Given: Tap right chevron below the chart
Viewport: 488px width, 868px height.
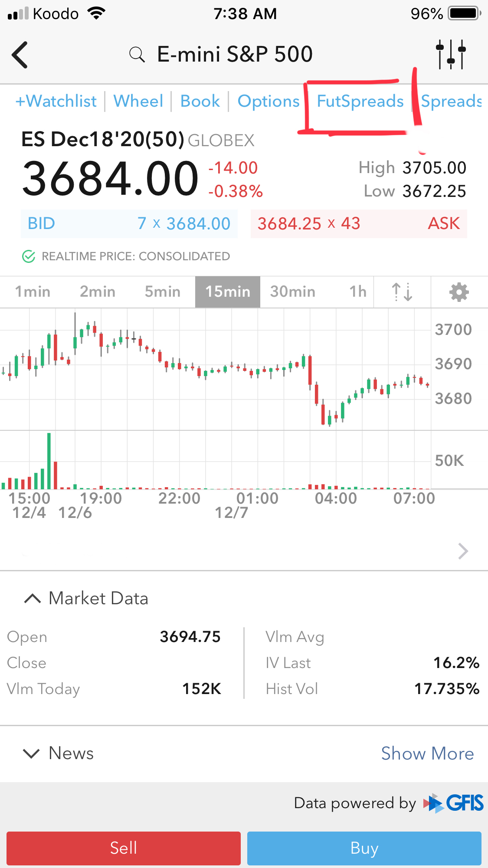Looking at the screenshot, I should pos(463,551).
